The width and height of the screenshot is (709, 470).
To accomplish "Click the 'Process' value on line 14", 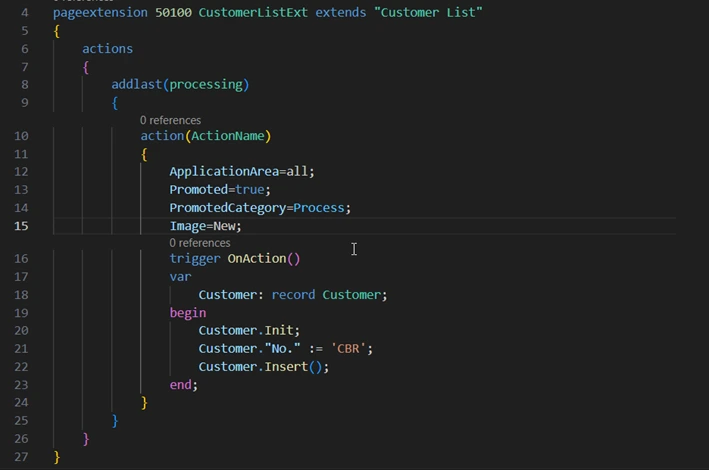I will pyautogui.click(x=319, y=208).
